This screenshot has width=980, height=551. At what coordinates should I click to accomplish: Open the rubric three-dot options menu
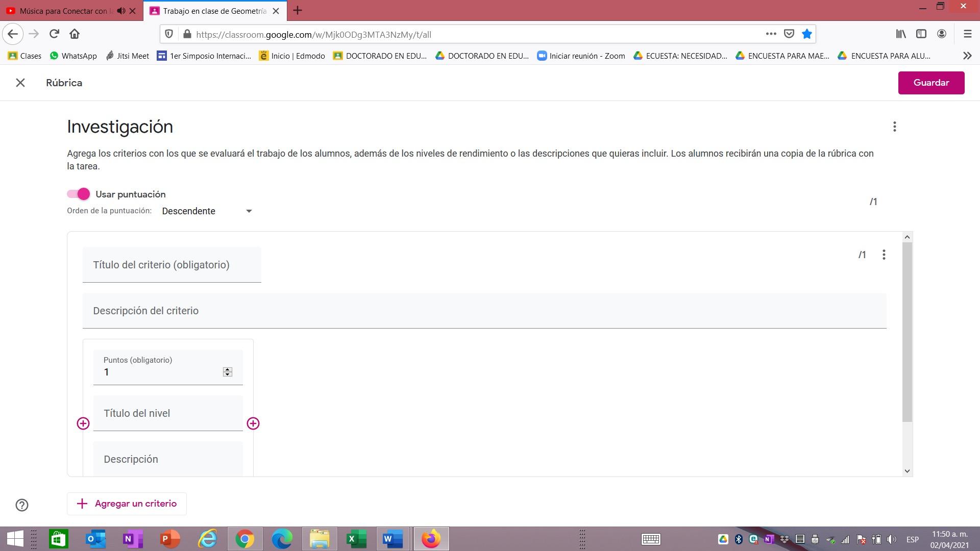pos(894,127)
